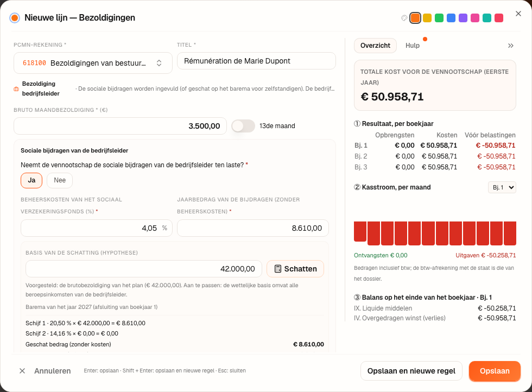Click the 'IV. Overgedragen winst (verlies)' row
The width and height of the screenshot is (532, 392).
pyautogui.click(x=435, y=318)
